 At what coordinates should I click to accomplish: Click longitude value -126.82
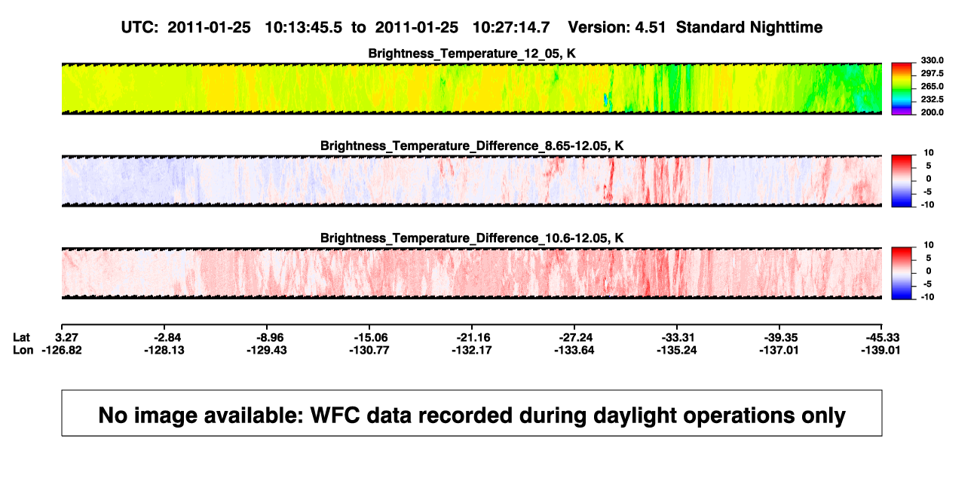(61, 350)
